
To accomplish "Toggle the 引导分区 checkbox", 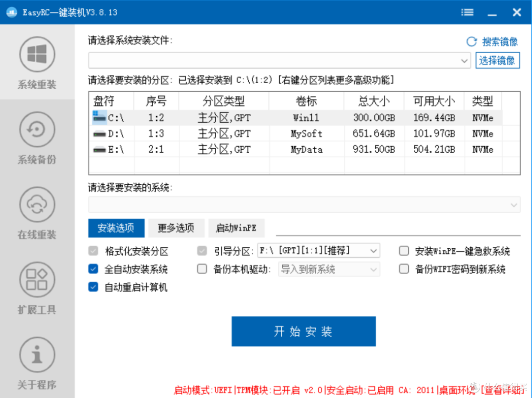I will (x=202, y=251).
